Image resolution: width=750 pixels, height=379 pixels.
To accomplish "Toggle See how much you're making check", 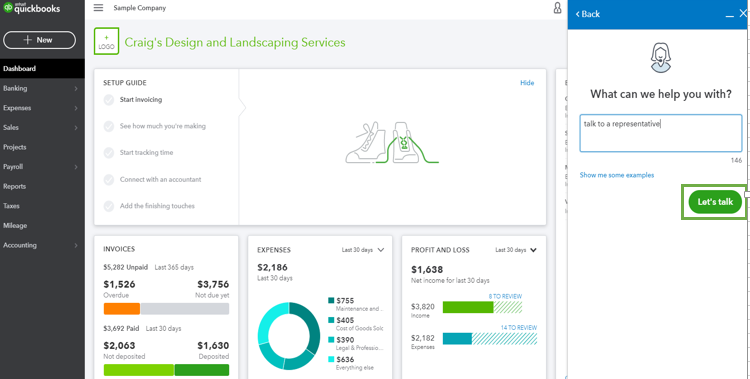I will (109, 126).
